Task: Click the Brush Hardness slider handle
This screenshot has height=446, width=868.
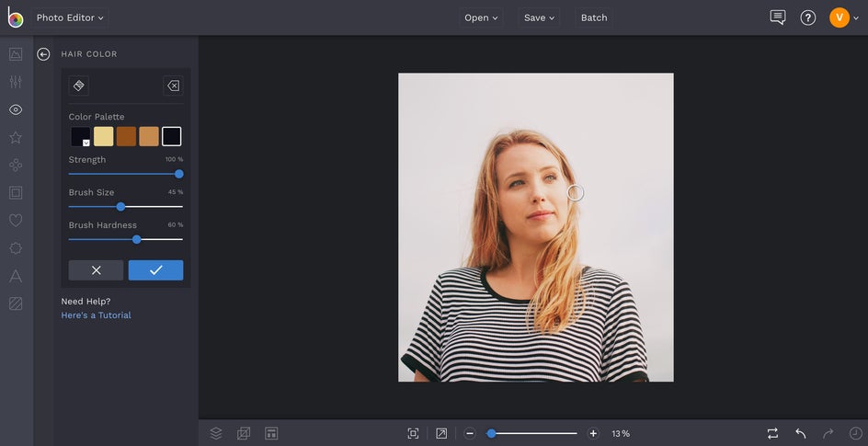Action: (136, 239)
